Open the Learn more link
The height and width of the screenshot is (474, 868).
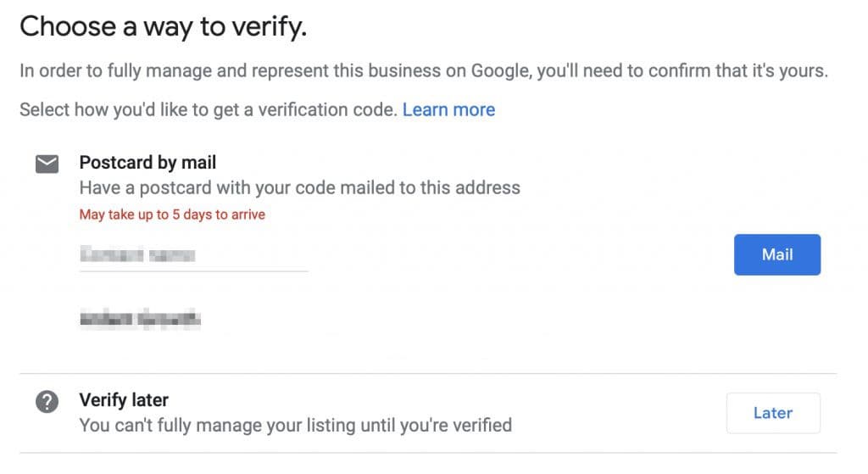pos(448,110)
